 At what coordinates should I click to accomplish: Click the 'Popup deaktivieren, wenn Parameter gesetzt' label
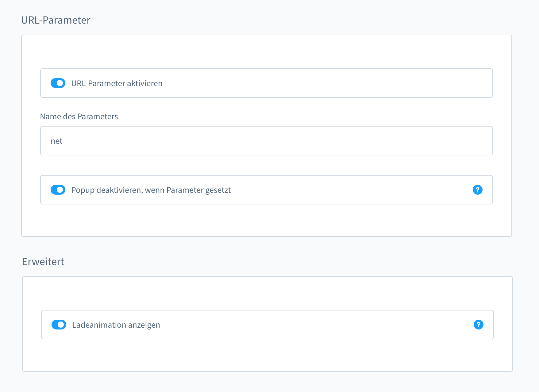151,190
